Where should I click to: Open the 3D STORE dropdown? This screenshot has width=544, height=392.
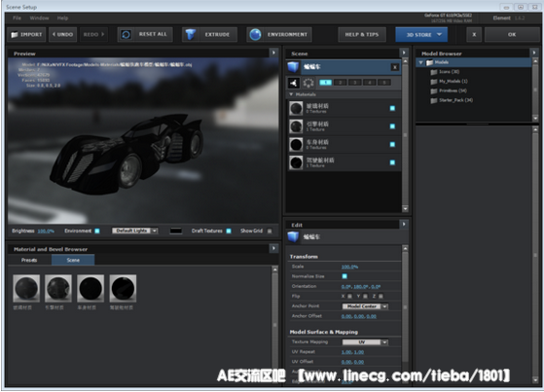[421, 35]
